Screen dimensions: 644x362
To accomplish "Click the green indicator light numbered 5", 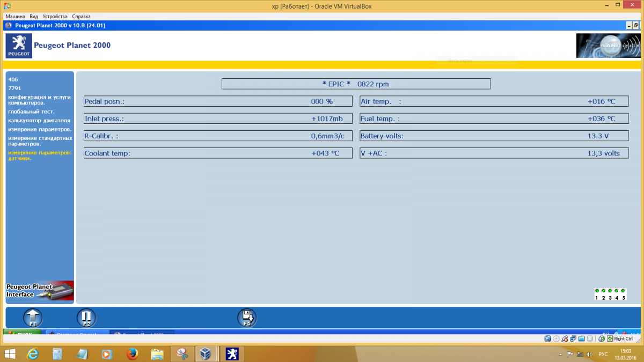I will (623, 291).
